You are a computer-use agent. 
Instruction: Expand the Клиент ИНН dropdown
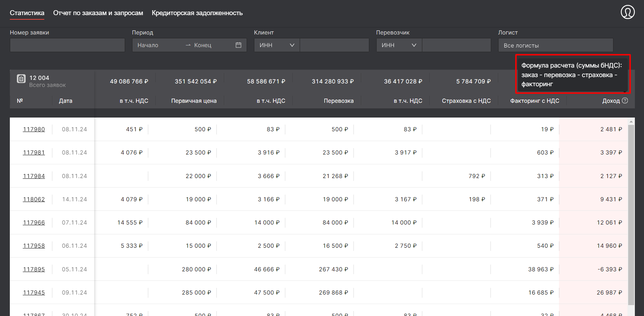(277, 45)
